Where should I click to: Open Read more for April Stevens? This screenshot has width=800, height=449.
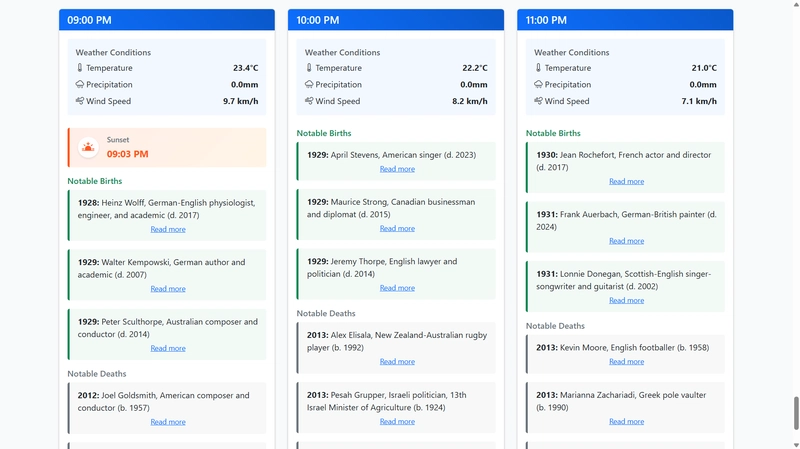pos(397,169)
